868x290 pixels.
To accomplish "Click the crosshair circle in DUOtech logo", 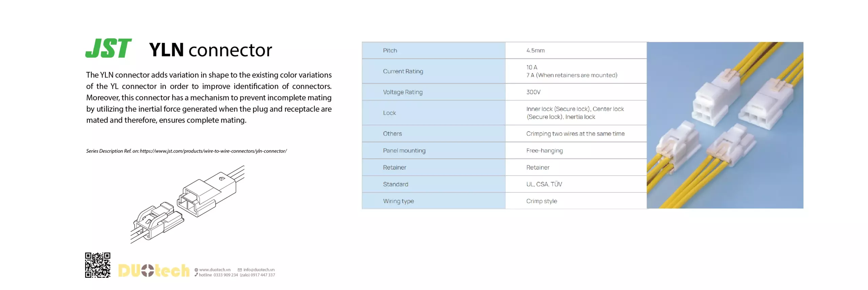I will (x=147, y=271).
